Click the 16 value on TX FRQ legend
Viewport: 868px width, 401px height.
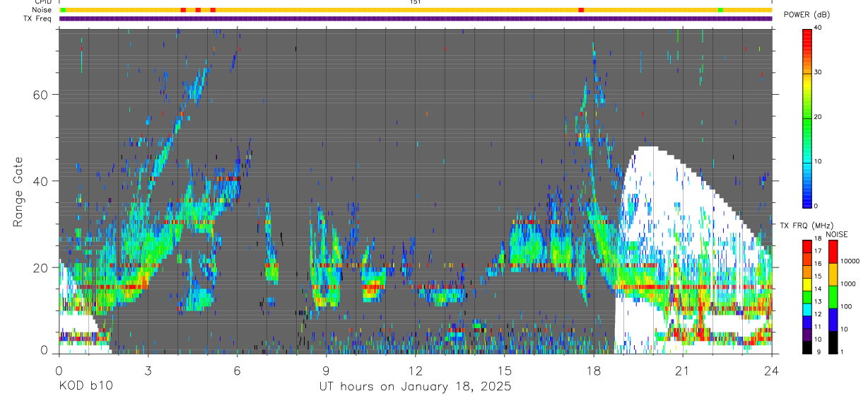click(818, 264)
